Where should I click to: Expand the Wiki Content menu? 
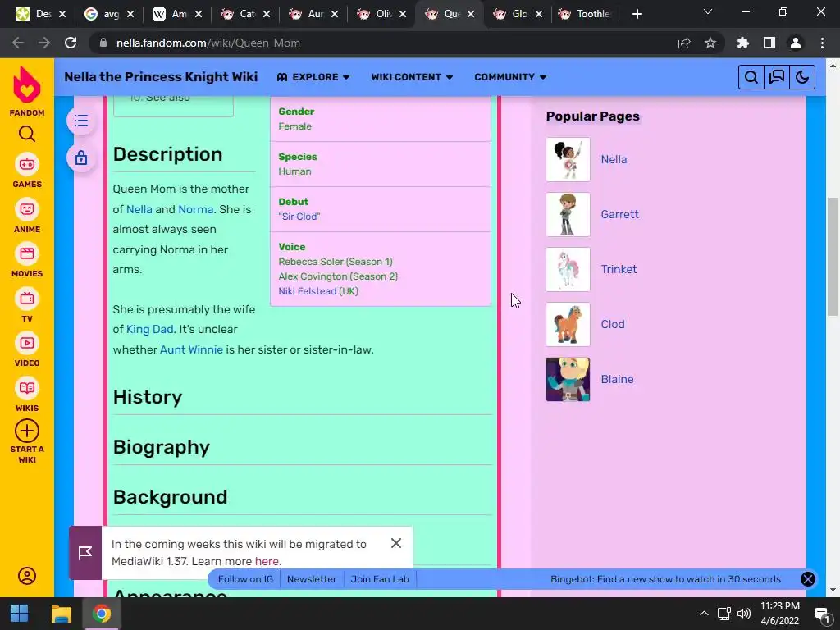click(x=412, y=77)
